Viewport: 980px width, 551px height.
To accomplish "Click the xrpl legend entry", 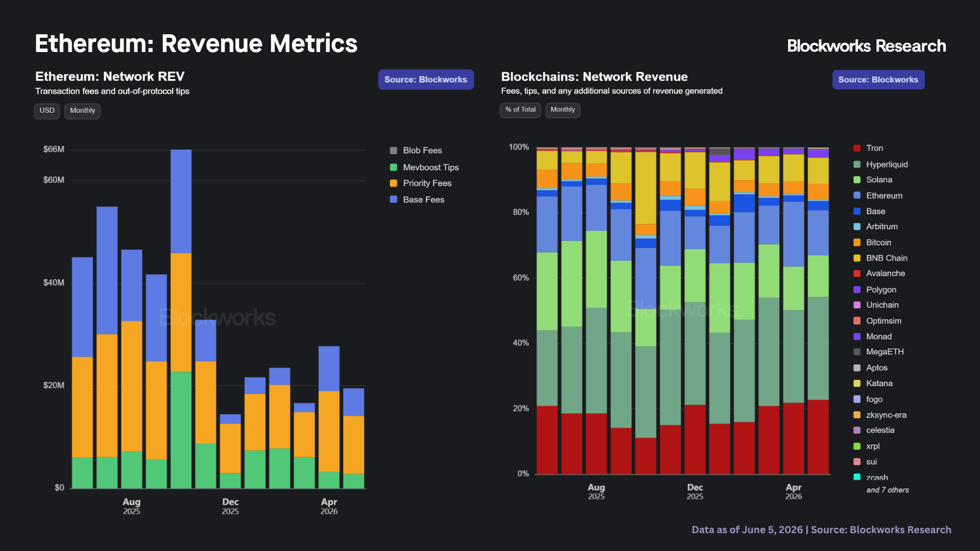I will [867, 446].
